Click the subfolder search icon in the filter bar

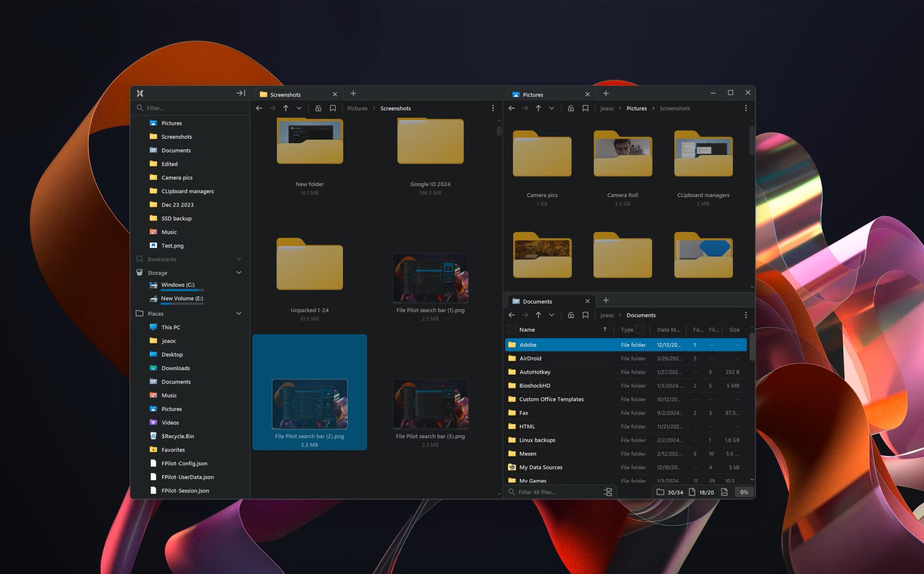coord(608,492)
